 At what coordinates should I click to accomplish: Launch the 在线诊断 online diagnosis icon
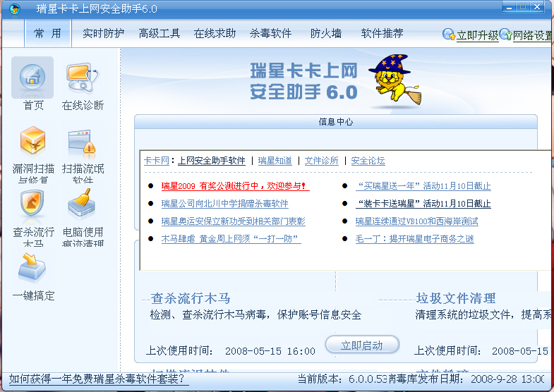tap(83, 78)
